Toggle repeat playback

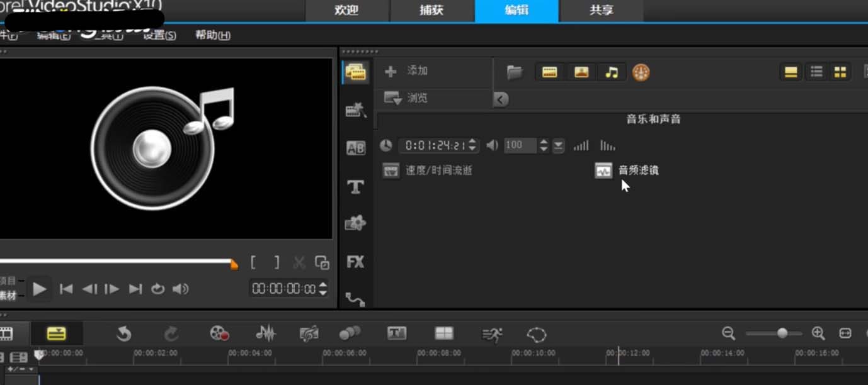(x=157, y=289)
